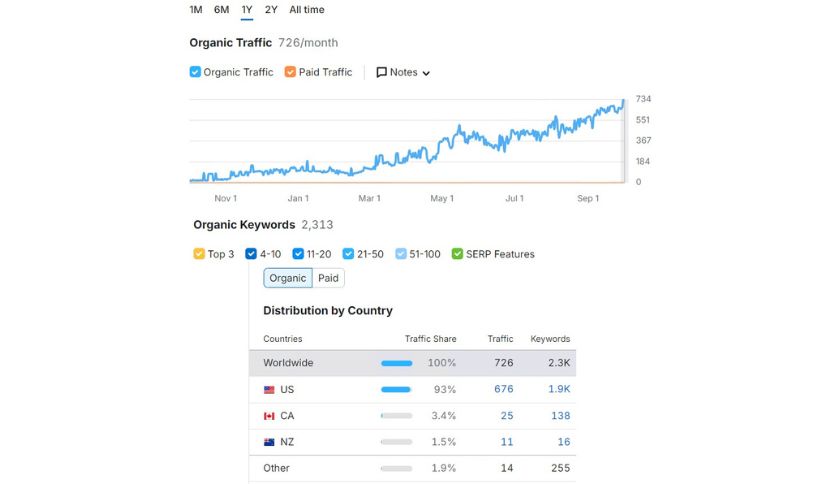Switch to the All time range

(x=306, y=10)
